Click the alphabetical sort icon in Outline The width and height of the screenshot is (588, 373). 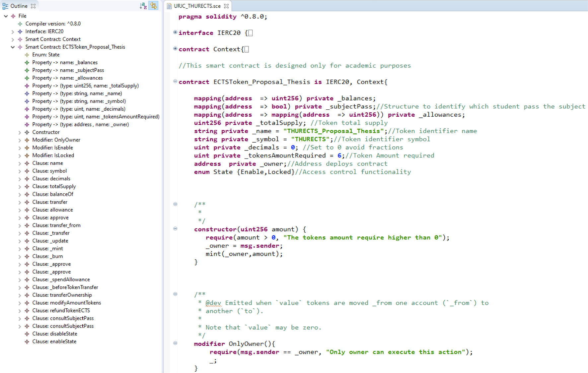coord(143,6)
